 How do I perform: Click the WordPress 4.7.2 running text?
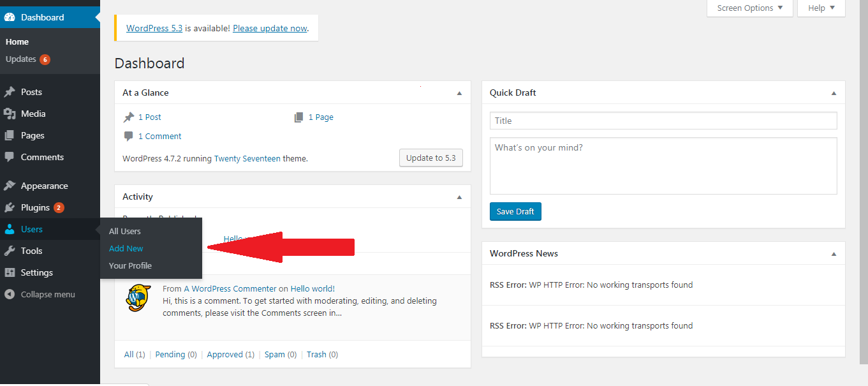pos(167,158)
